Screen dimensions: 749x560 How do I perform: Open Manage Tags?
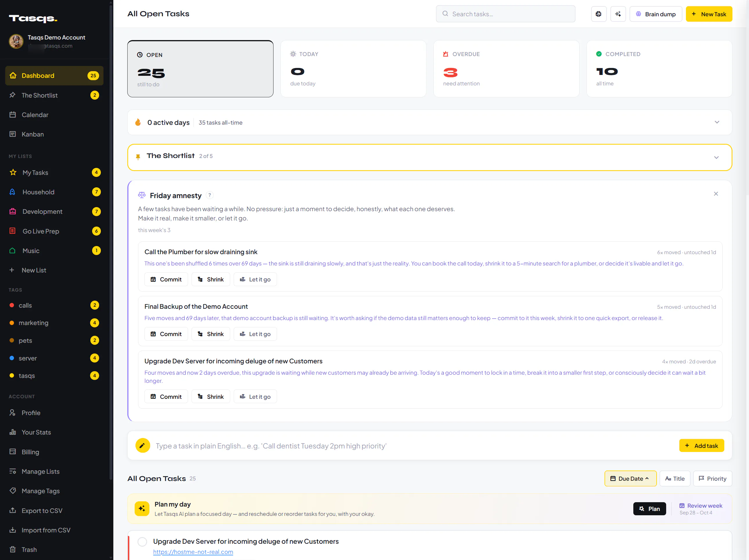(54, 491)
